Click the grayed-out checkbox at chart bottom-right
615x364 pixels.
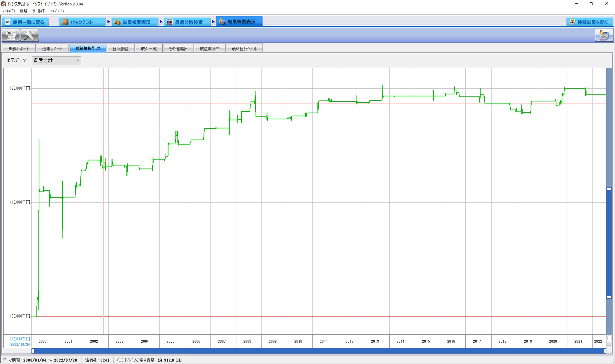[x=609, y=344]
